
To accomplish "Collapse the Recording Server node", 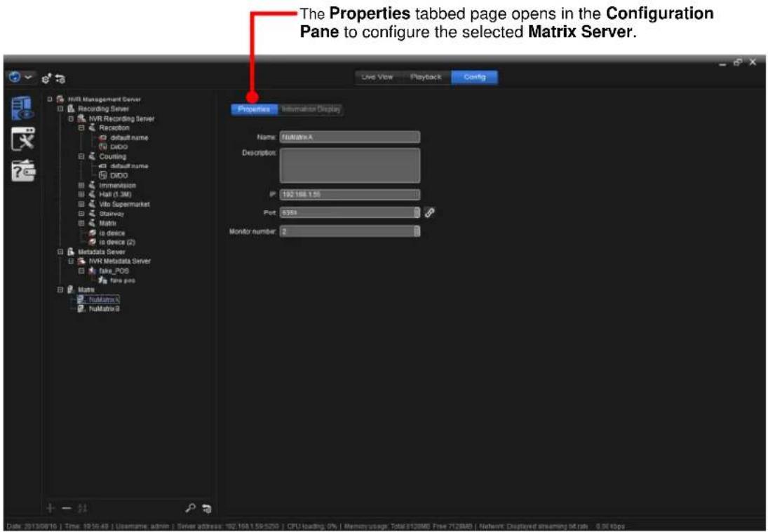I will [x=60, y=109].
